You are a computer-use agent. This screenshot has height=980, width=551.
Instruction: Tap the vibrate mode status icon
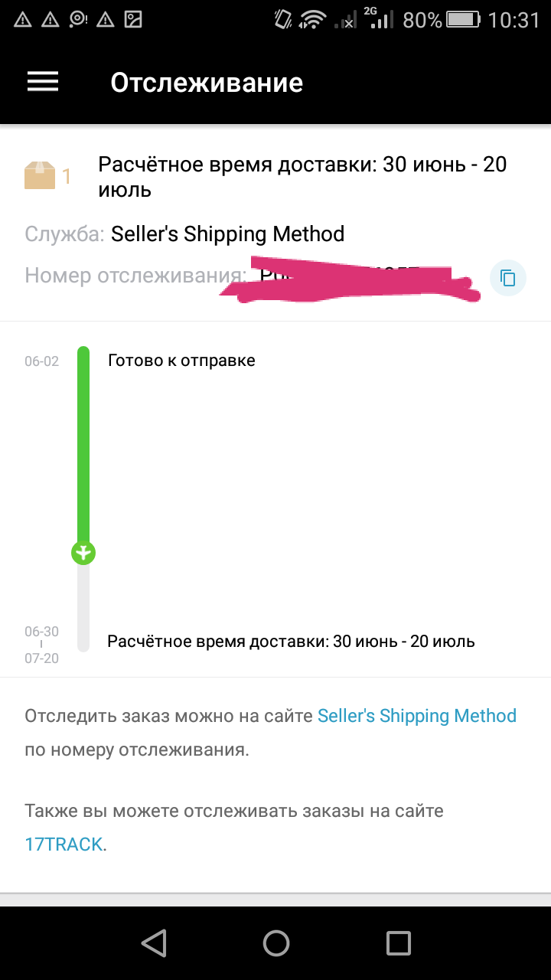tap(282, 20)
